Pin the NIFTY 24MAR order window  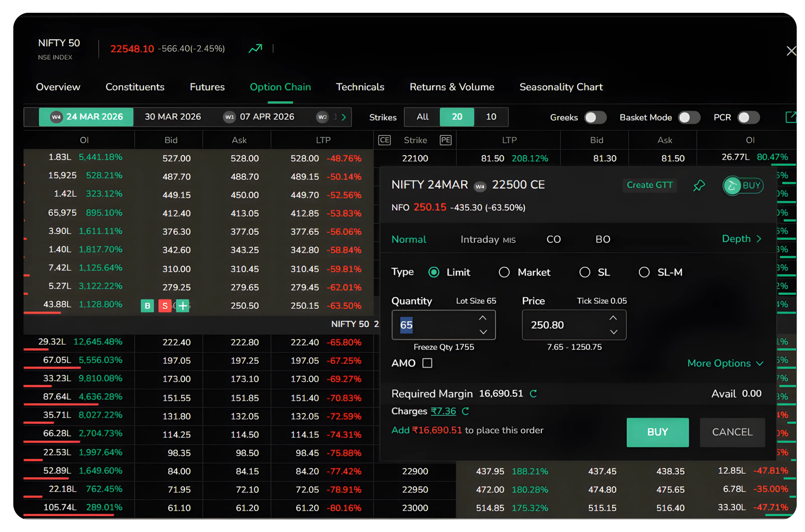pyautogui.click(x=699, y=185)
